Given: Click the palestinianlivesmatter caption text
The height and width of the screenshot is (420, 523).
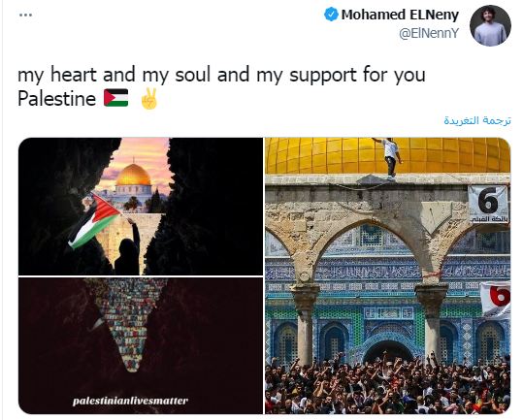Looking at the screenshot, I should [x=130, y=401].
